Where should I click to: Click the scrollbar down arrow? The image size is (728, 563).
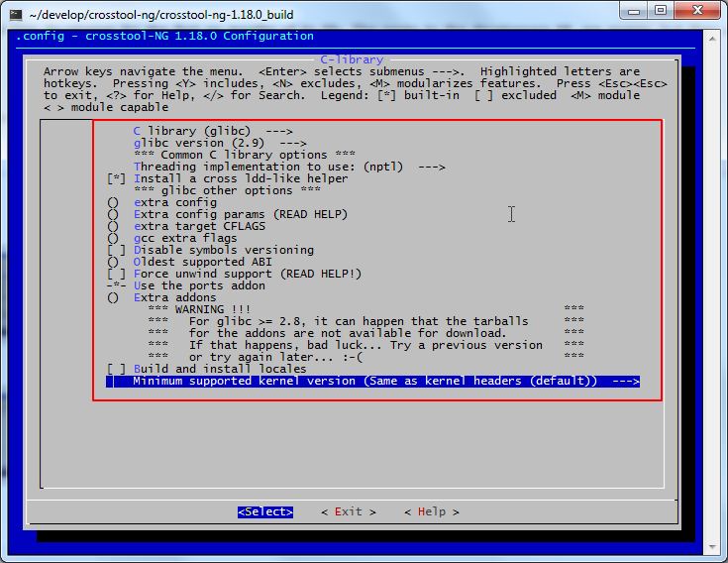(712, 547)
